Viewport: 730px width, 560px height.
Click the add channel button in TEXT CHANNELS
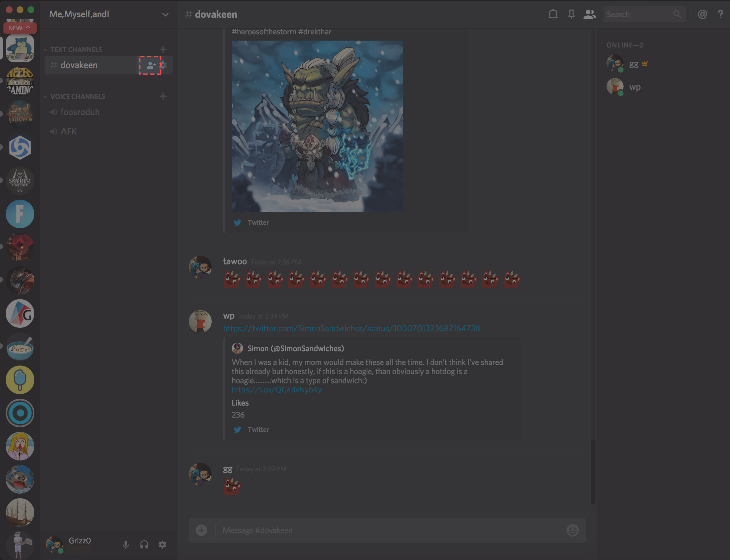click(164, 49)
